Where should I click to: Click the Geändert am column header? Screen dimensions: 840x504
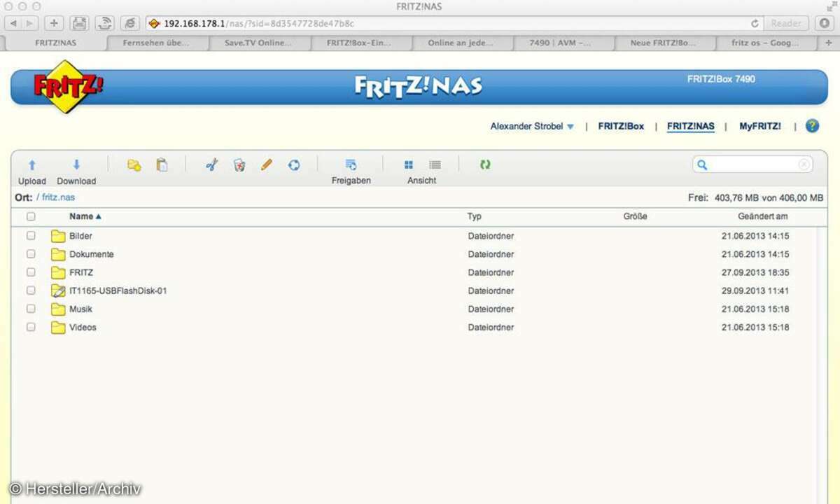coord(763,217)
